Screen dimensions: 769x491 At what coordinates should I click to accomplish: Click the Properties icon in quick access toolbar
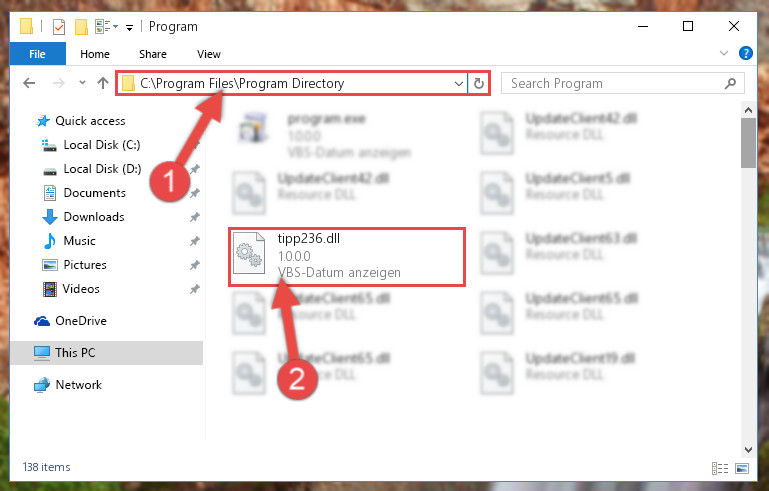tap(59, 26)
